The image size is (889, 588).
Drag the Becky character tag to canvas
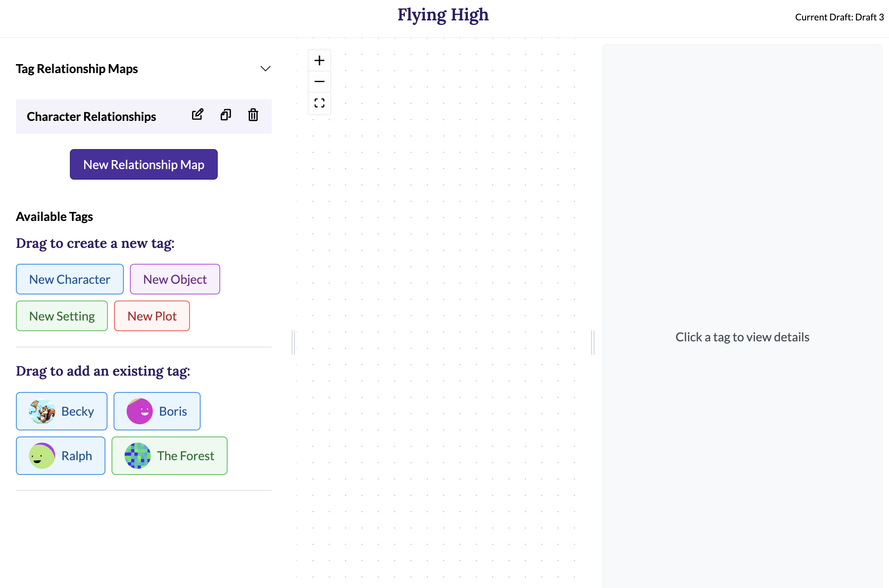tap(60, 410)
